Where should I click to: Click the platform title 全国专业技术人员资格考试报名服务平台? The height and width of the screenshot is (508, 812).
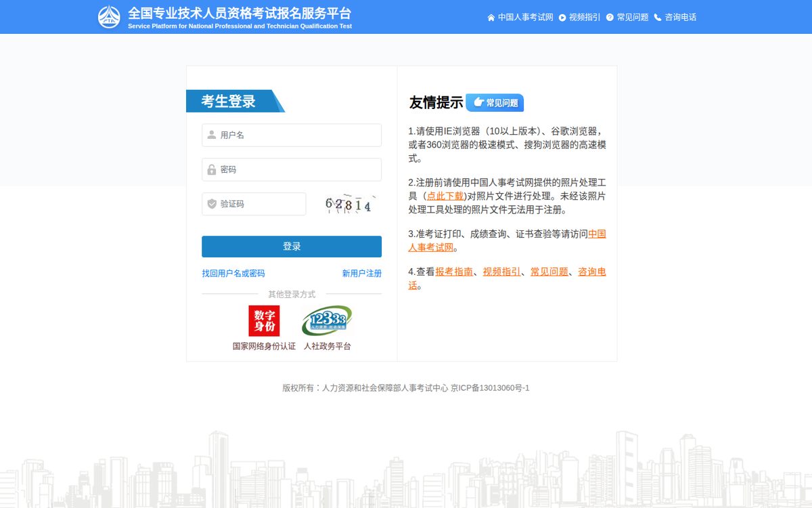(x=240, y=13)
